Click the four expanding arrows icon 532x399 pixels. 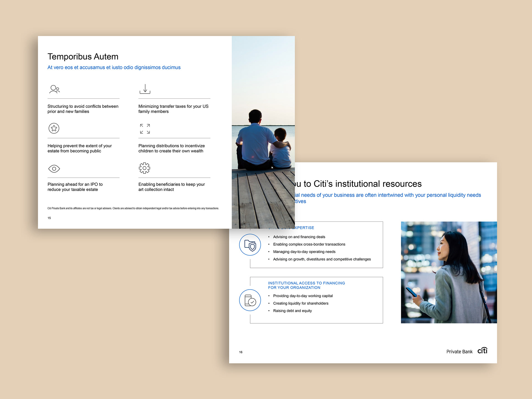[x=145, y=129]
